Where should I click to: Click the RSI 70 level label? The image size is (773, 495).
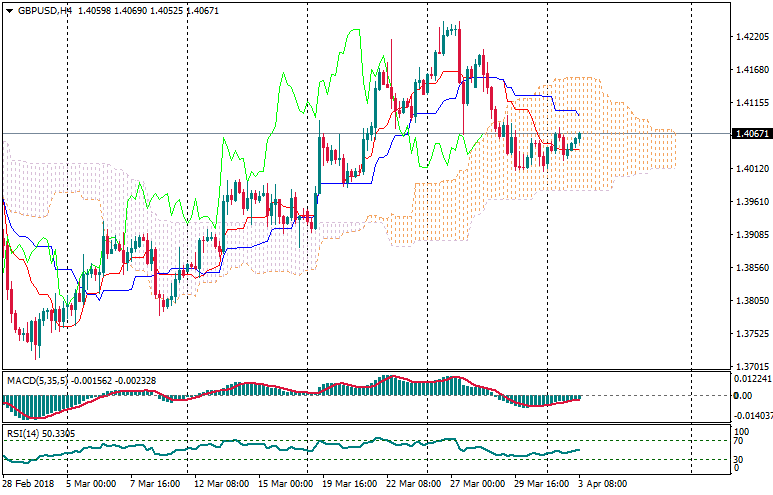click(740, 440)
